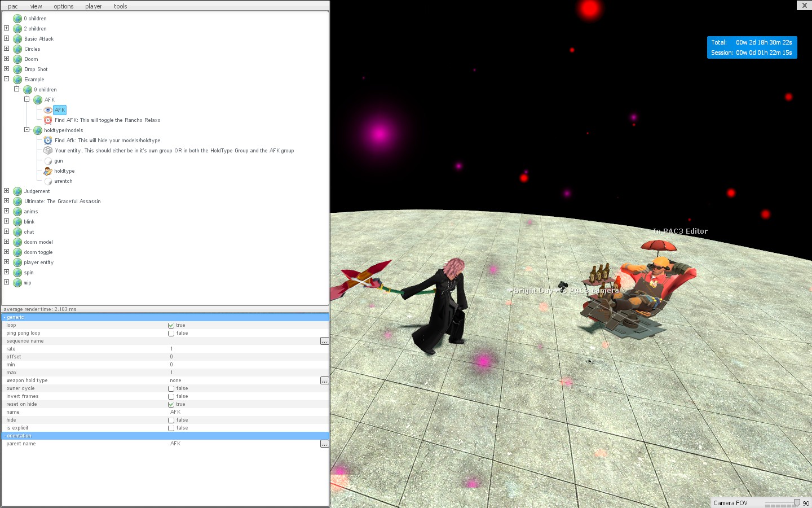The width and height of the screenshot is (812, 508).
Task: Expand the Ultimate: The Graceful Assassin group
Action: [x=7, y=201]
